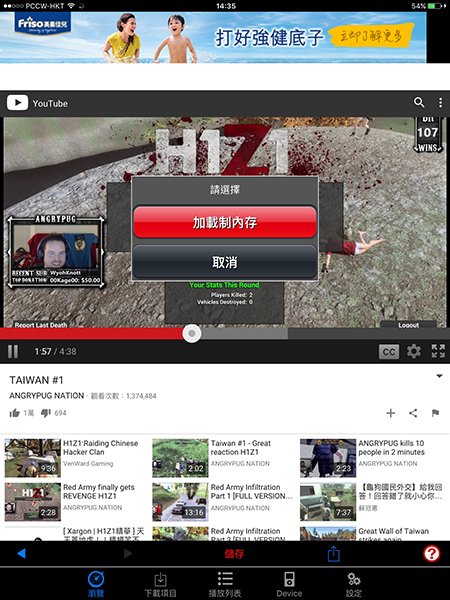Open Taiwan #1 Great reaction video thumbnail

(180, 458)
